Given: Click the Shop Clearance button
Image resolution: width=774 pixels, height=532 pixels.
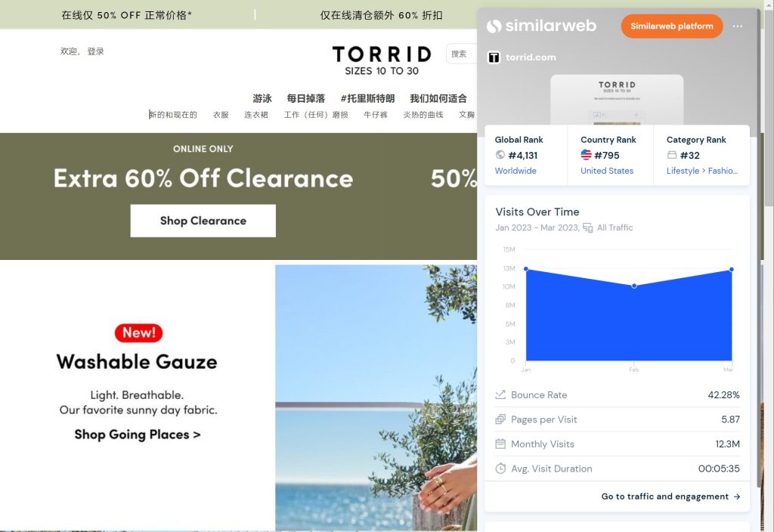Looking at the screenshot, I should pyautogui.click(x=203, y=221).
